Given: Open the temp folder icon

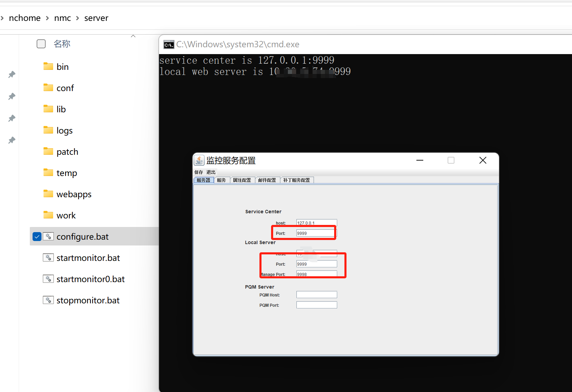Looking at the screenshot, I should tap(48, 173).
